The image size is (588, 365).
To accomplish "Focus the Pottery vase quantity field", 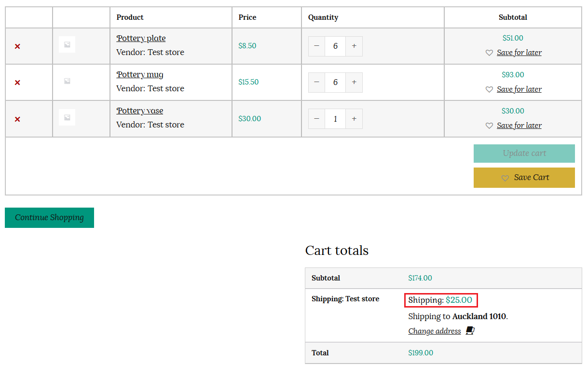I will coord(335,119).
